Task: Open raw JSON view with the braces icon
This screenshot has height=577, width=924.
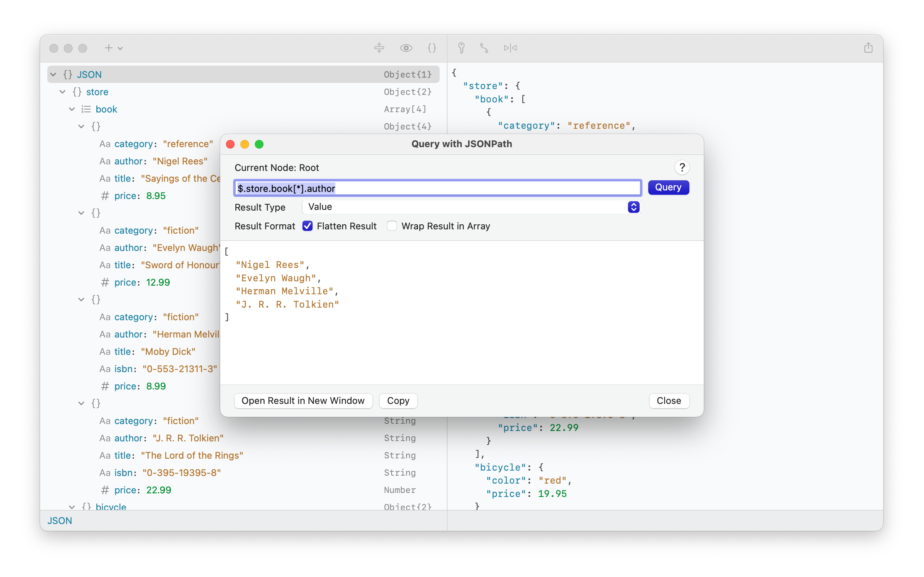Action: [x=432, y=48]
